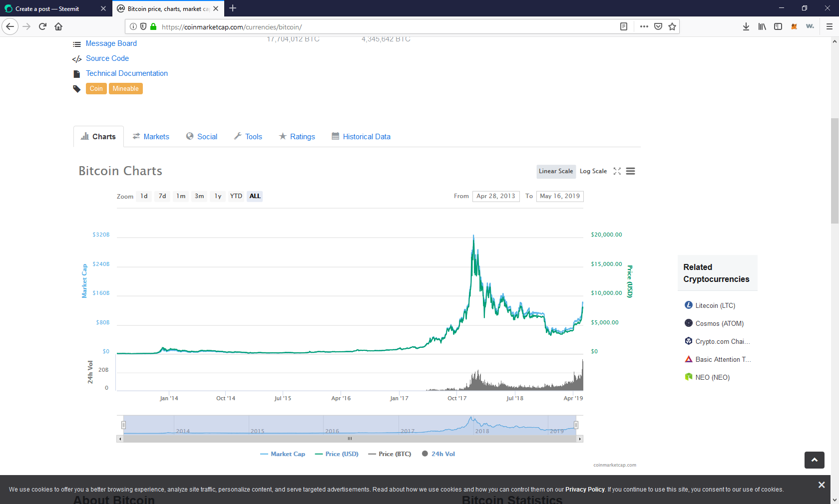Close the Bitcoin price tab
The height and width of the screenshot is (504, 839).
click(216, 8)
